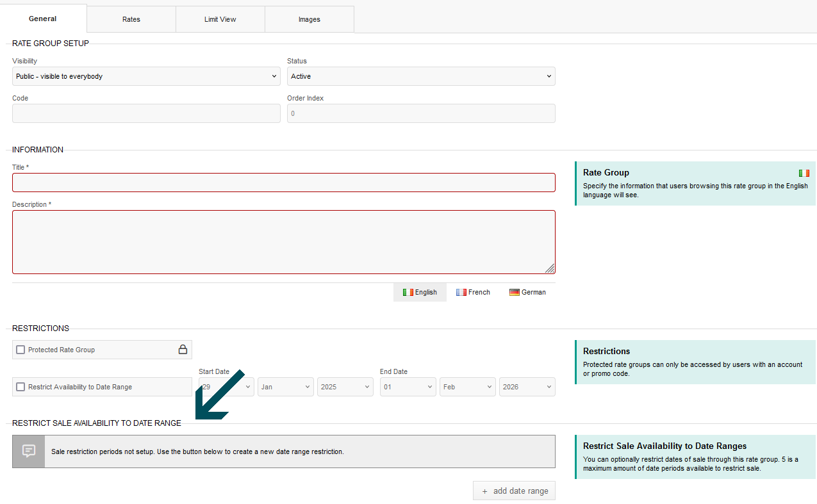This screenshot has height=504, width=817.
Task: Open the End Date year dropdown showing 2026
Action: point(527,387)
